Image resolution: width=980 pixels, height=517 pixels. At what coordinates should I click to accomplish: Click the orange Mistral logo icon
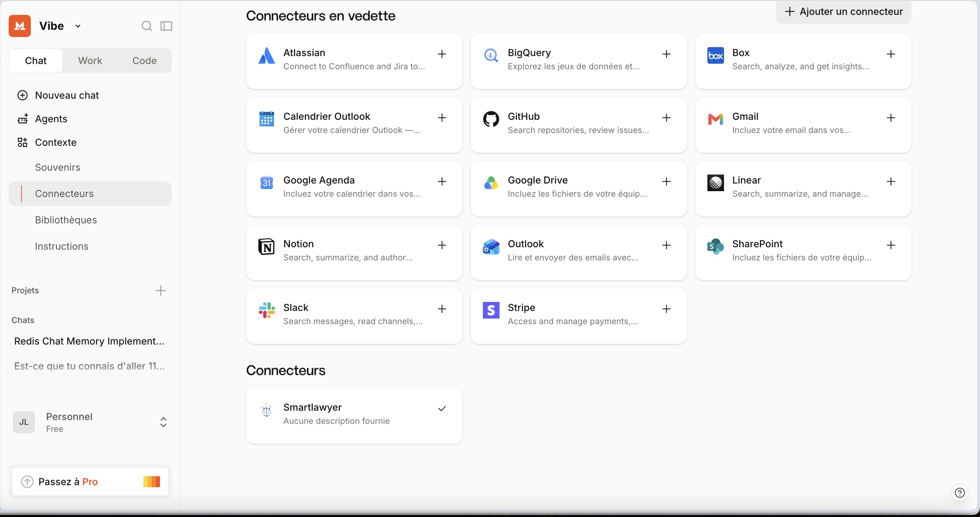pyautogui.click(x=19, y=26)
